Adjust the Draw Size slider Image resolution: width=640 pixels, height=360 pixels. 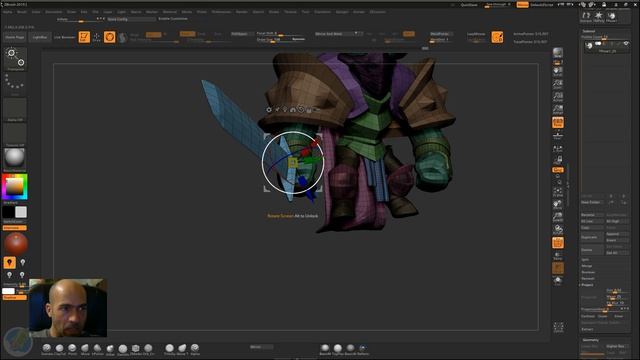(x=280, y=40)
